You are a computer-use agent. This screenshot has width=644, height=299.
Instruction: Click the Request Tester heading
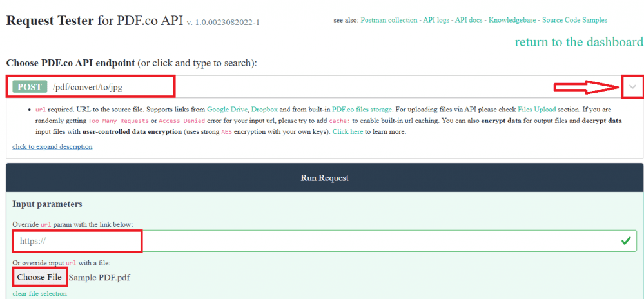pos(50,21)
